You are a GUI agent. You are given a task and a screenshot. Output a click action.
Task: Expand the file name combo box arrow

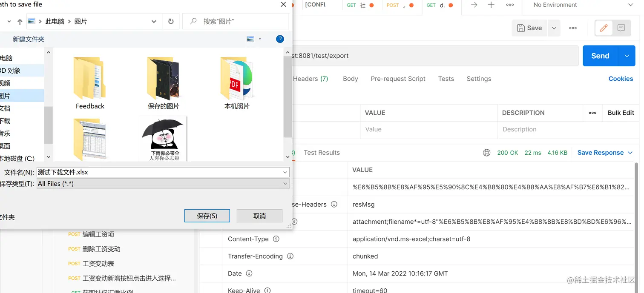tap(285, 172)
